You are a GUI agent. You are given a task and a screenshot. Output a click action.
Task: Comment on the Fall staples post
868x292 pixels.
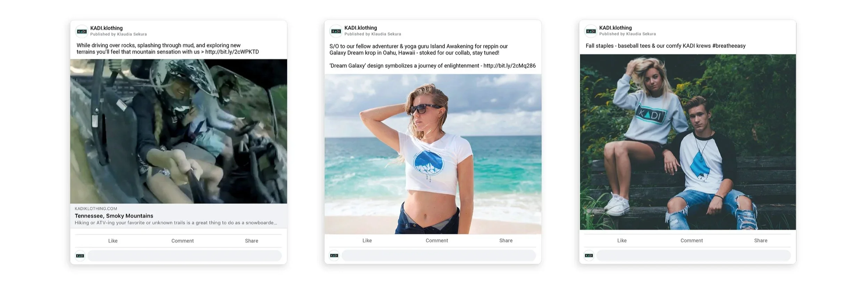692,241
